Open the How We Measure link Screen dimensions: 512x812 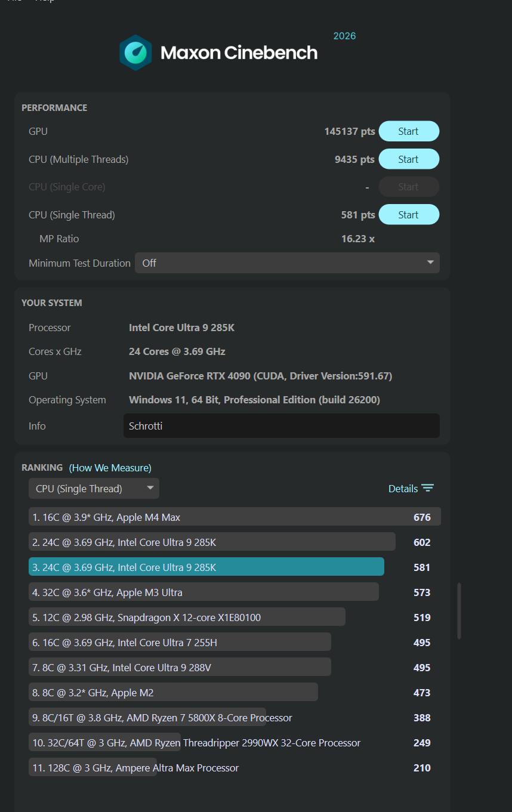pyautogui.click(x=110, y=468)
